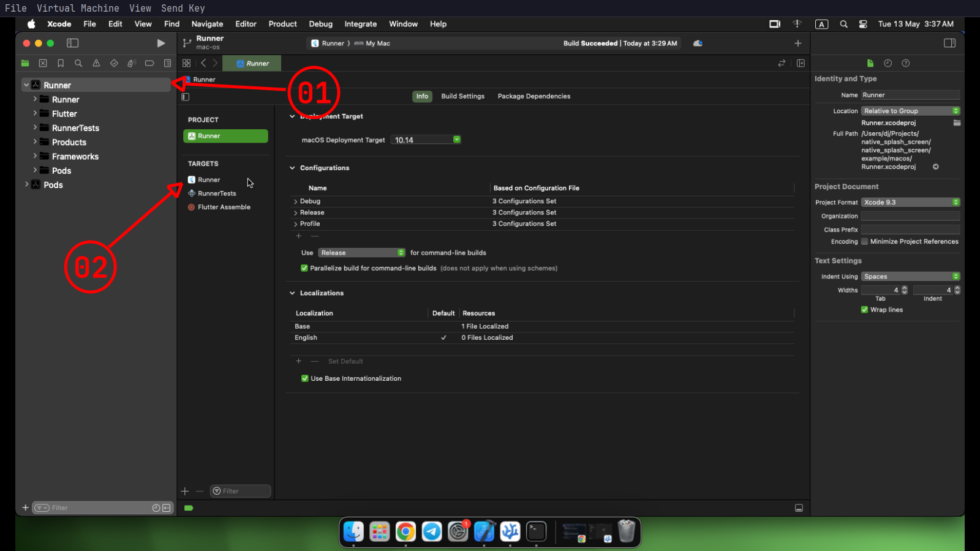Toggle Minimize Project References checkbox
980x551 pixels.
[865, 241]
